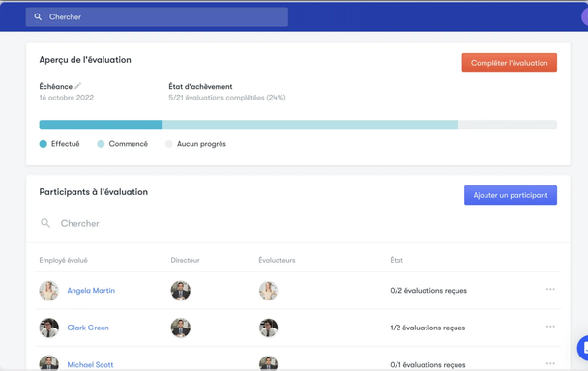Click the Commencé legend color dot

coord(101,144)
